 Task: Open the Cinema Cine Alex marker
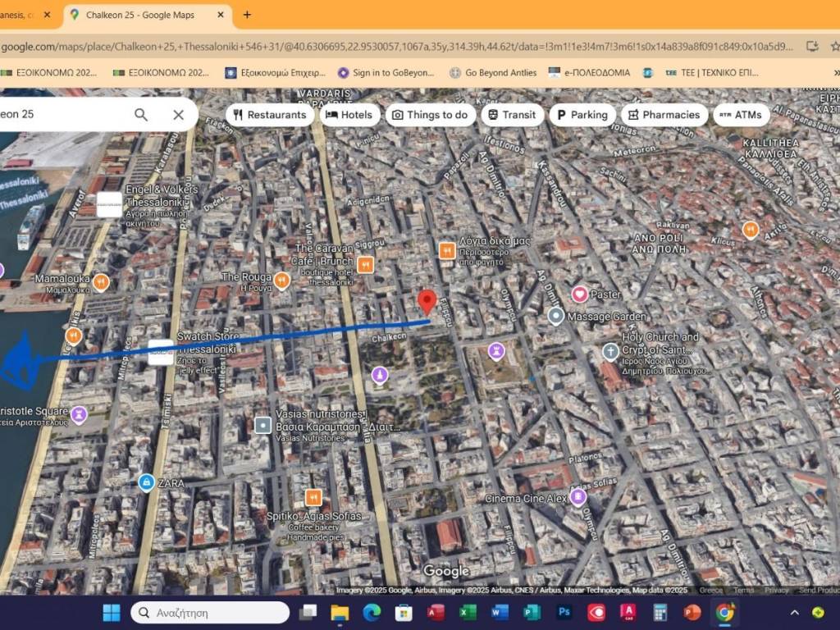pyautogui.click(x=579, y=497)
